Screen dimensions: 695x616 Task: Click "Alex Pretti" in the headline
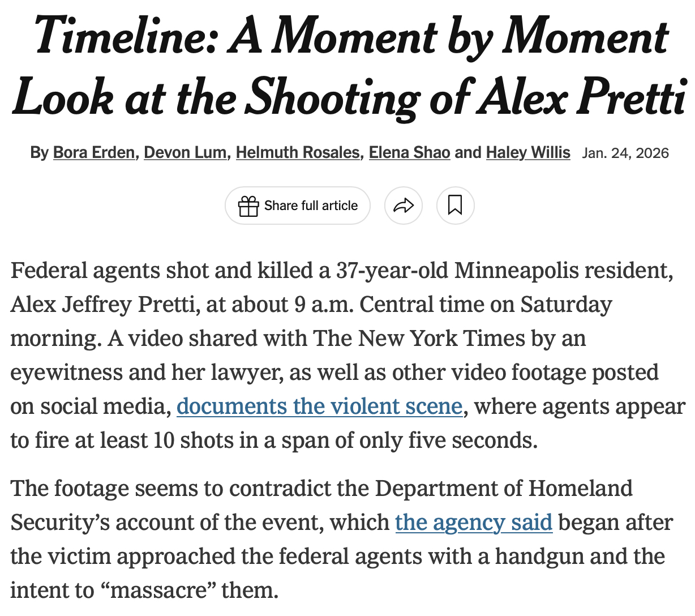[x=582, y=98]
